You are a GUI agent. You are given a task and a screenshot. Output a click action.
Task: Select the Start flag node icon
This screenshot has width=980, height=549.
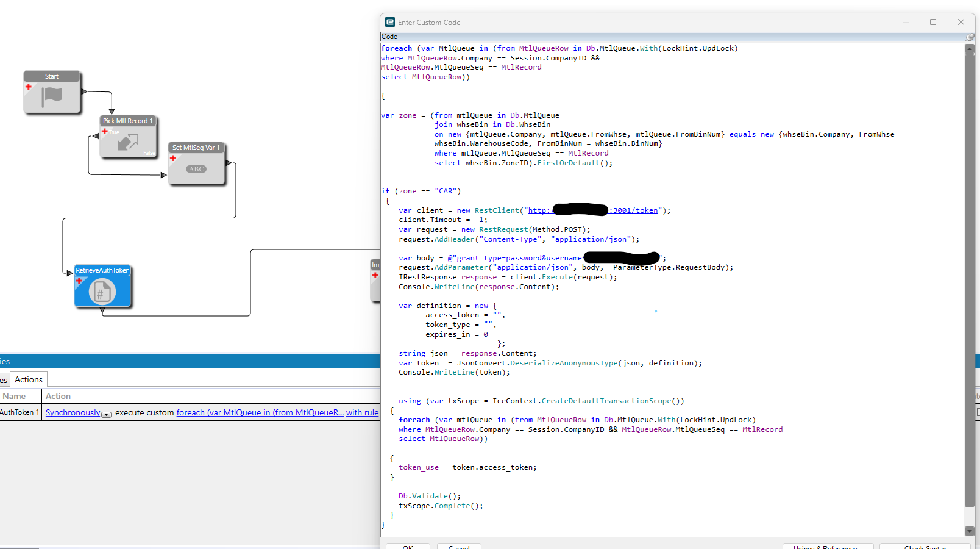pyautogui.click(x=52, y=95)
